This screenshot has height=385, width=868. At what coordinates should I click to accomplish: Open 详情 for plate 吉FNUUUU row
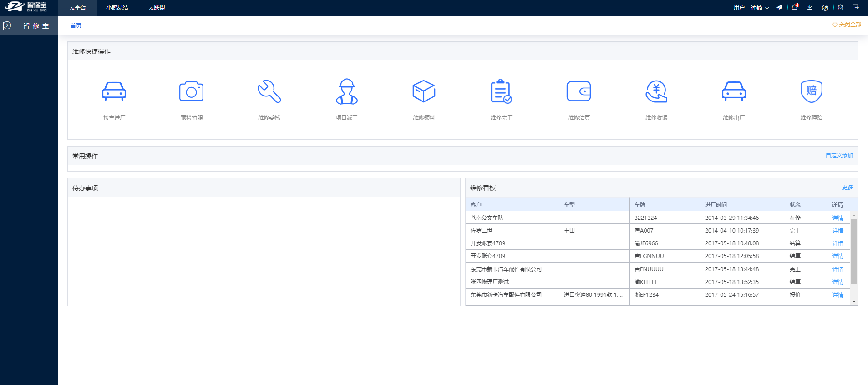tap(838, 269)
